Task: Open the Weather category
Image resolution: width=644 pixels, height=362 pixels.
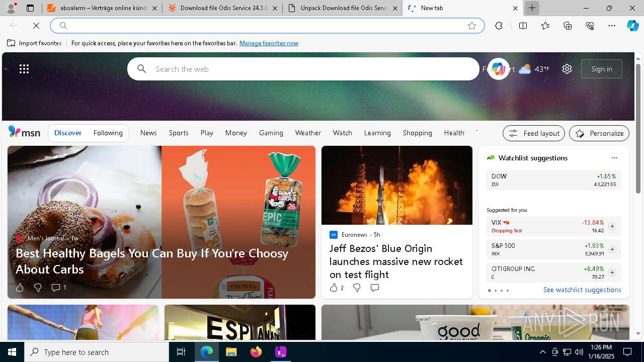Action: click(308, 133)
